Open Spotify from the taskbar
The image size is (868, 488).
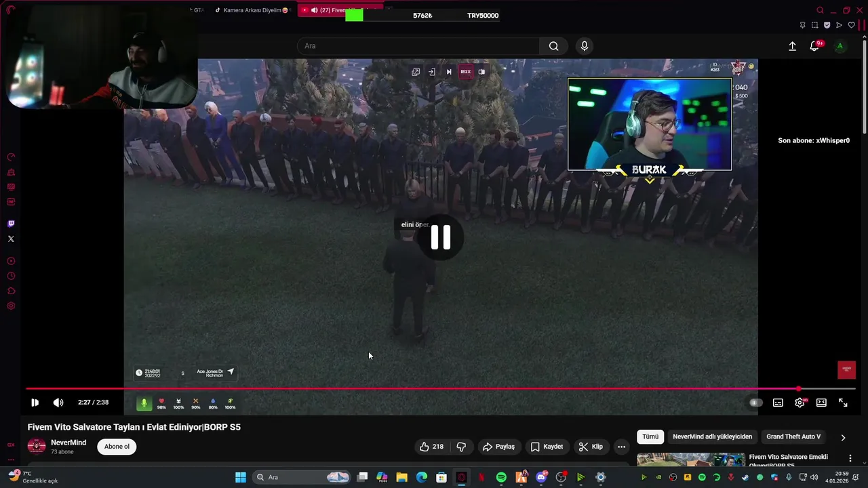tap(501, 477)
